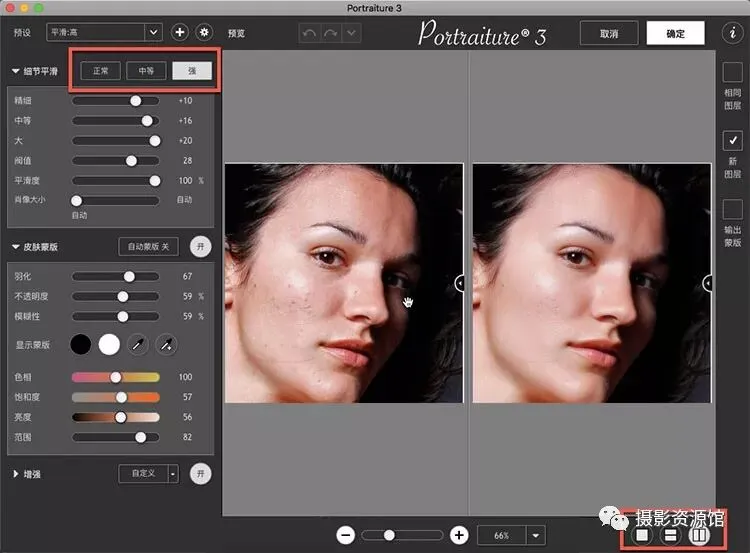Expand the 增强 section

(16, 474)
